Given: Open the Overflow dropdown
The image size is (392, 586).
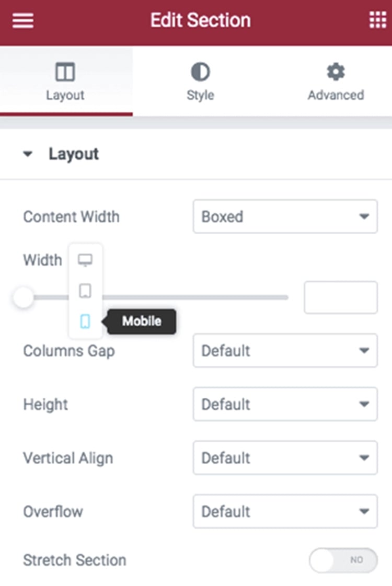Looking at the screenshot, I should [x=285, y=512].
